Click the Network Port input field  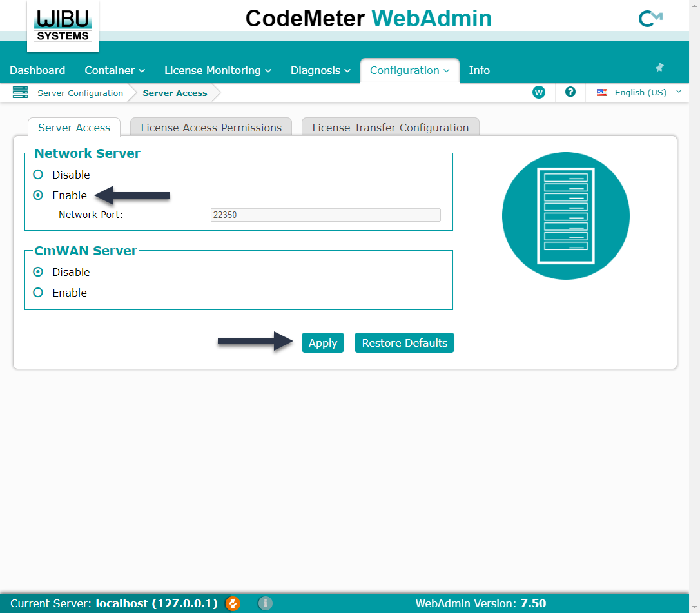[326, 215]
